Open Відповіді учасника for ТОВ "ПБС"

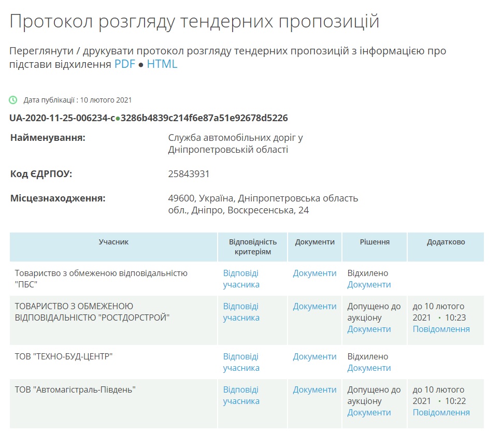tap(241, 279)
